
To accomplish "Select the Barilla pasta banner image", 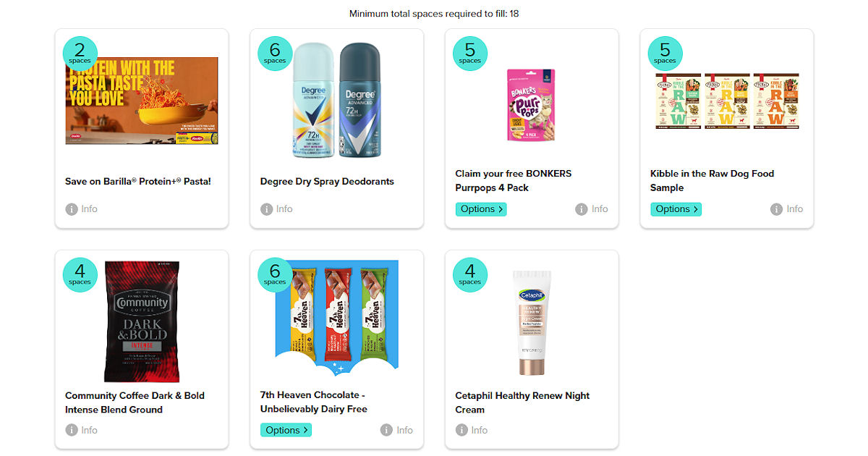I will (142, 101).
